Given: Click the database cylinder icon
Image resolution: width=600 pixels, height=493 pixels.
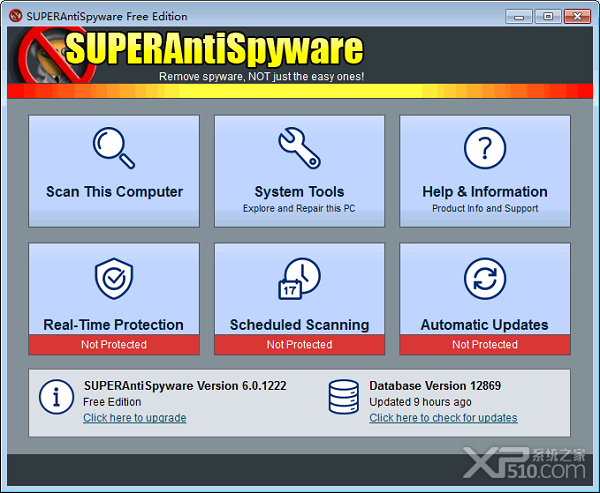Looking at the screenshot, I should click(344, 397).
